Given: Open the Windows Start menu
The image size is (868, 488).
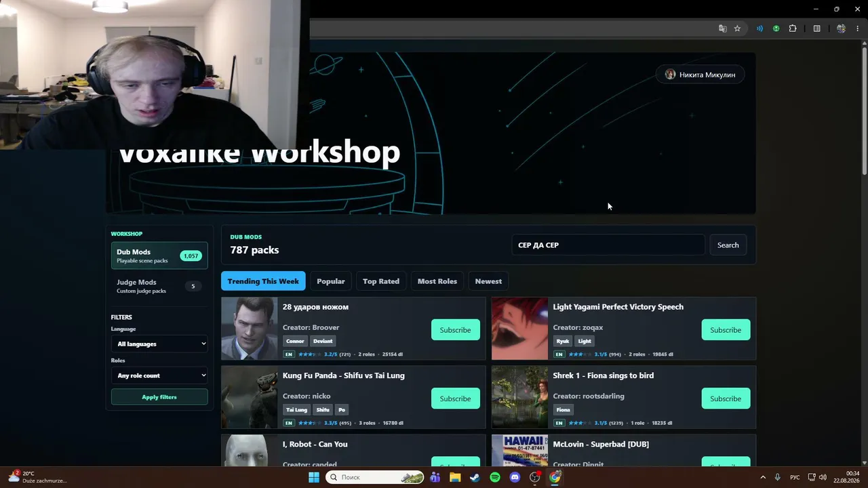Looking at the screenshot, I should pos(314,477).
